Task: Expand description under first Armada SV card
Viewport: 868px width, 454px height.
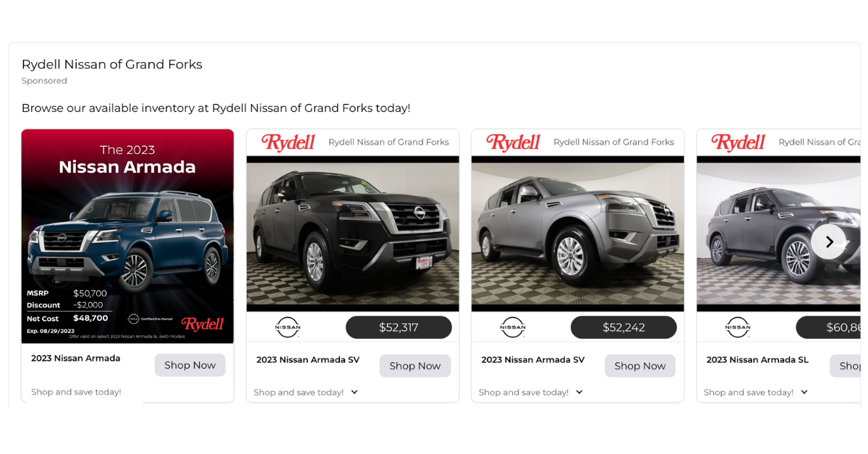Action: pos(354,392)
